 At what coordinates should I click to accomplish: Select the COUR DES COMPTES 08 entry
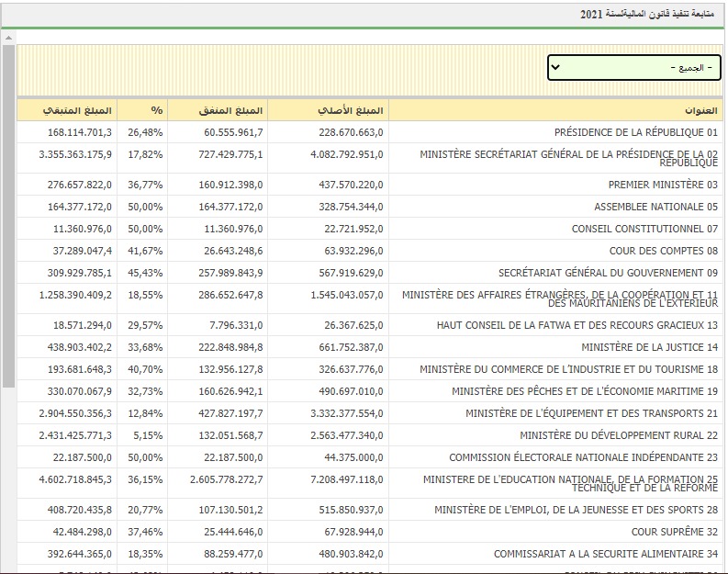click(663, 252)
